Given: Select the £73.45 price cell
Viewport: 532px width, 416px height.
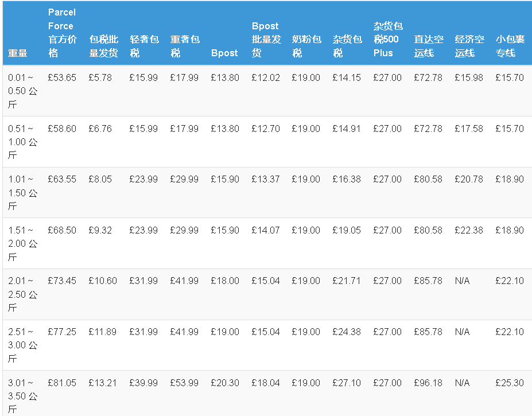Looking at the screenshot, I should pos(62,281).
